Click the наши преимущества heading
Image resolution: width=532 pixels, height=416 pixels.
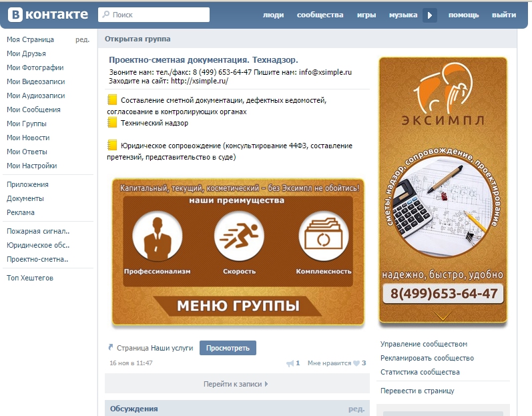click(237, 200)
